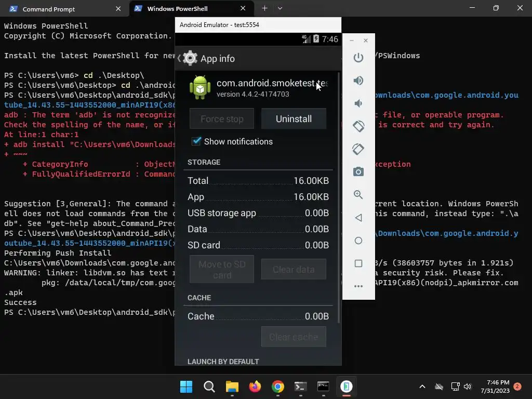Click the USB storage app row
Viewport: 532px width, 399px height.
click(258, 212)
